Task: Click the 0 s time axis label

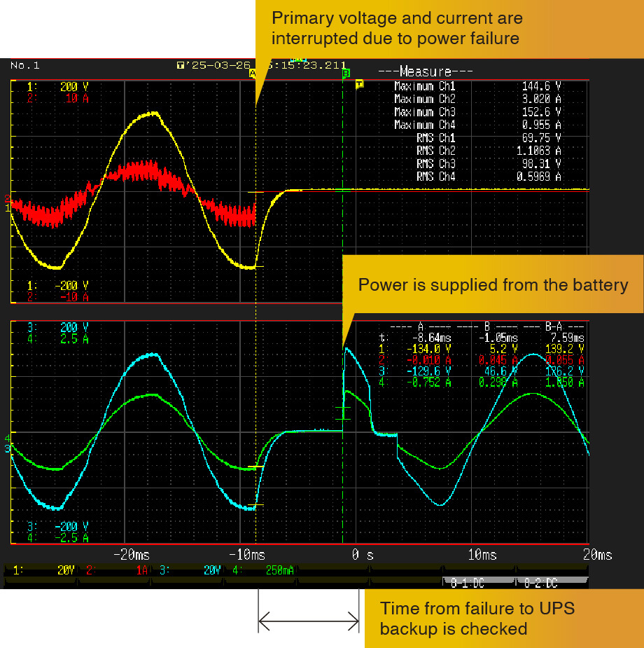Action: (363, 555)
